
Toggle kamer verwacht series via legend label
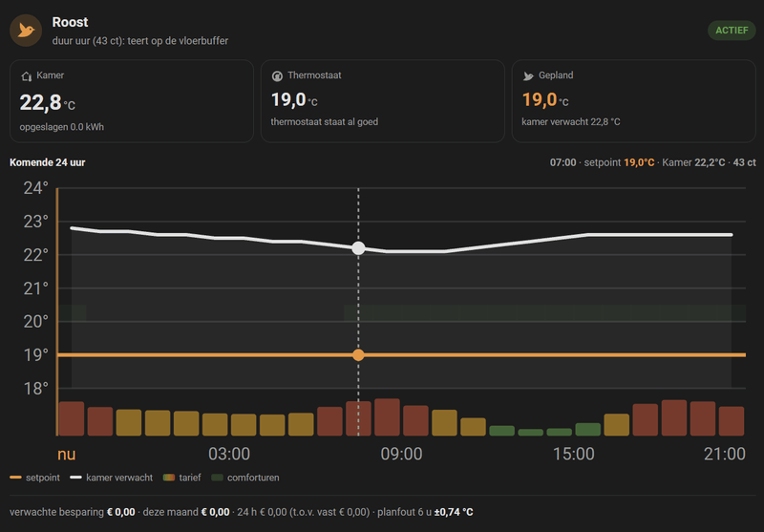(x=119, y=478)
